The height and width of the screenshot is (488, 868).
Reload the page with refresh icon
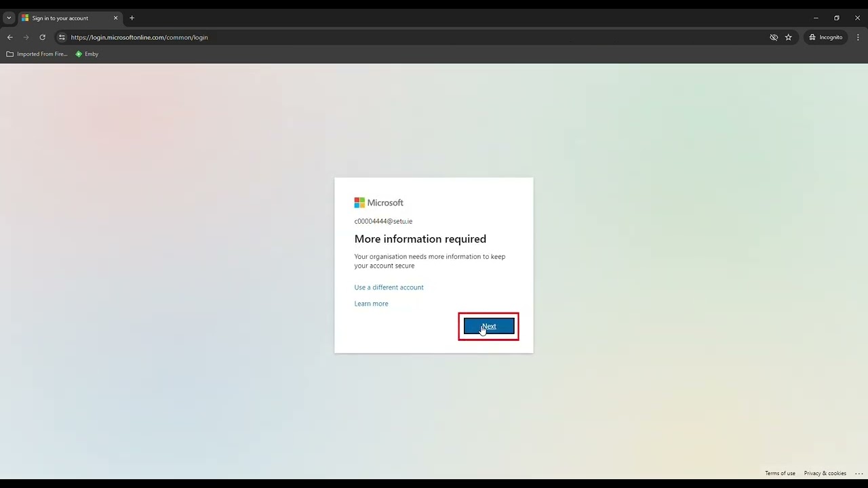[43, 37]
